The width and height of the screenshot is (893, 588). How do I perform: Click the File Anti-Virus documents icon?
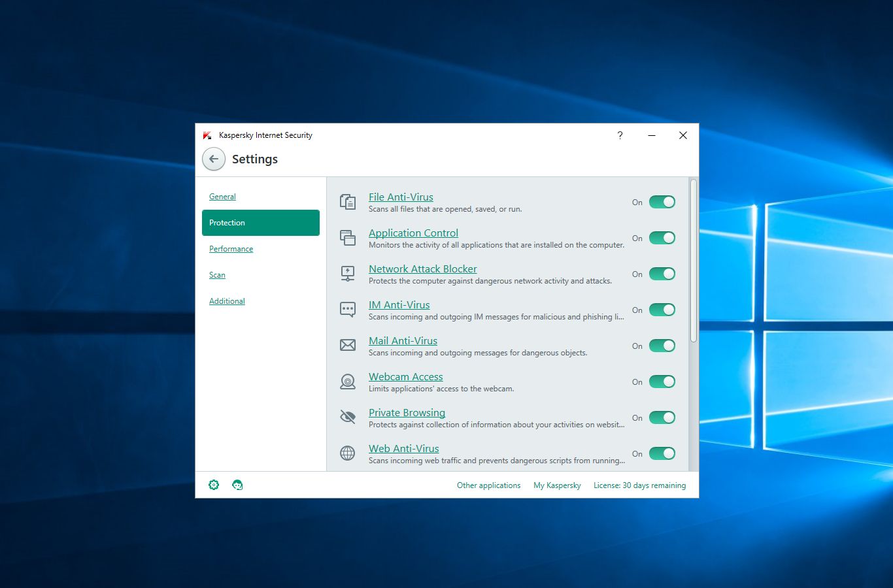point(348,202)
